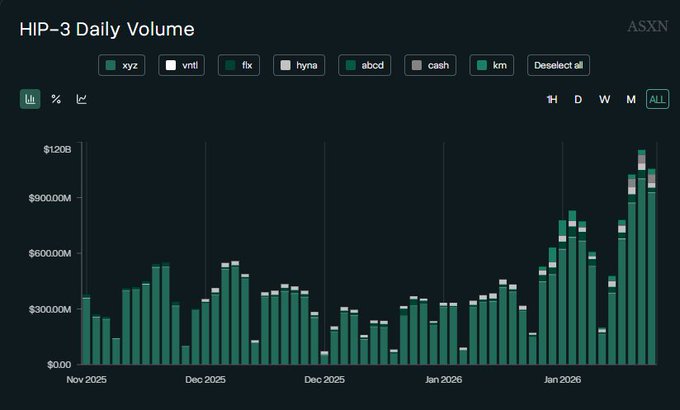Click the tallest bar in the chart
680x410 pixels.
642,270
